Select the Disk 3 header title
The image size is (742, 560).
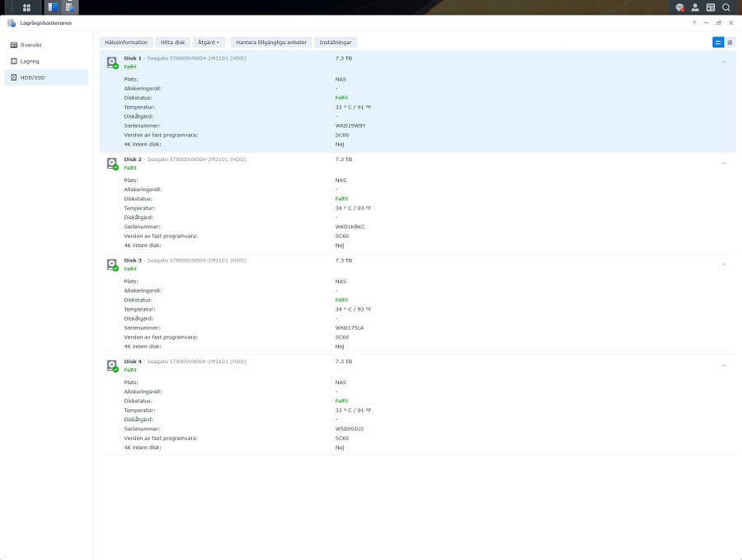133,261
